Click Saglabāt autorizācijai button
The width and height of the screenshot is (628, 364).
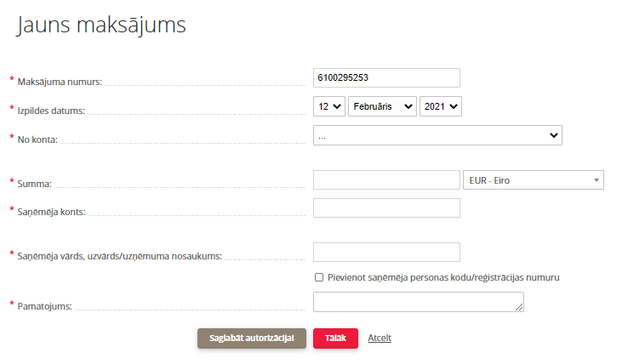(252, 338)
